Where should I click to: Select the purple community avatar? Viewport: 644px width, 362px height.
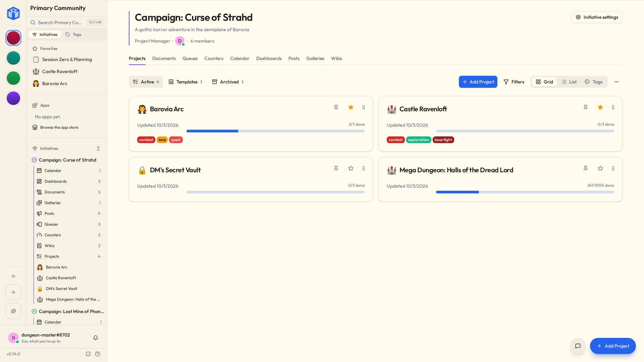pos(13,98)
